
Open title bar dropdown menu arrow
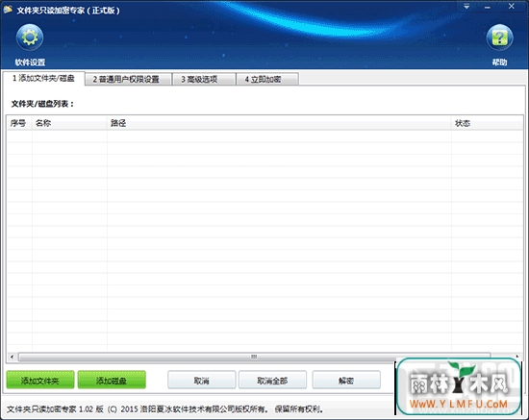466,7
